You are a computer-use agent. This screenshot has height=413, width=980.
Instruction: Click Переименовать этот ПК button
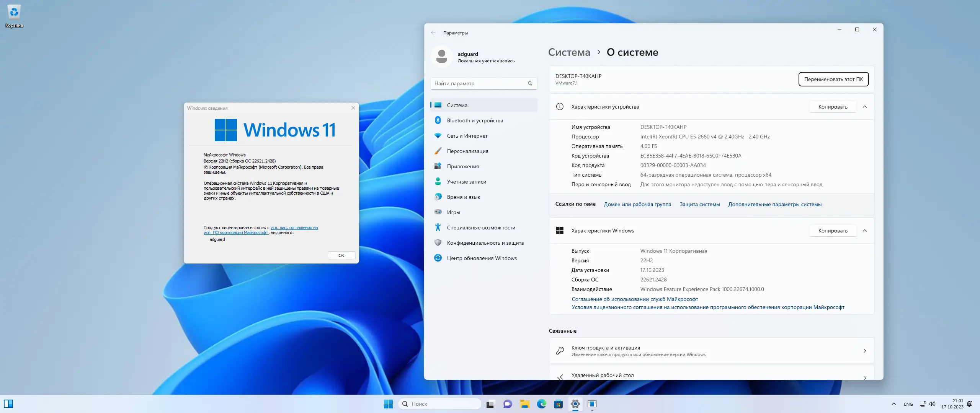[833, 79]
